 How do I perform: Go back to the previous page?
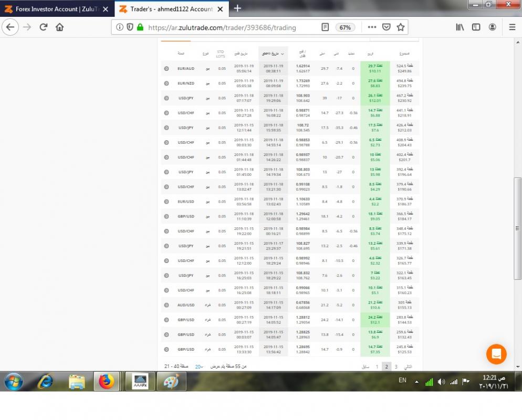10,27
